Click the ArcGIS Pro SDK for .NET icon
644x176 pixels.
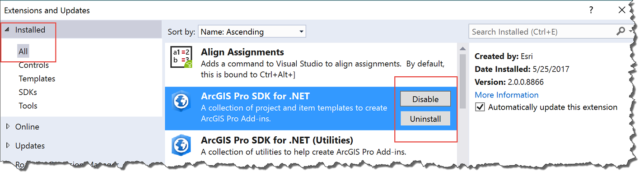pos(181,102)
